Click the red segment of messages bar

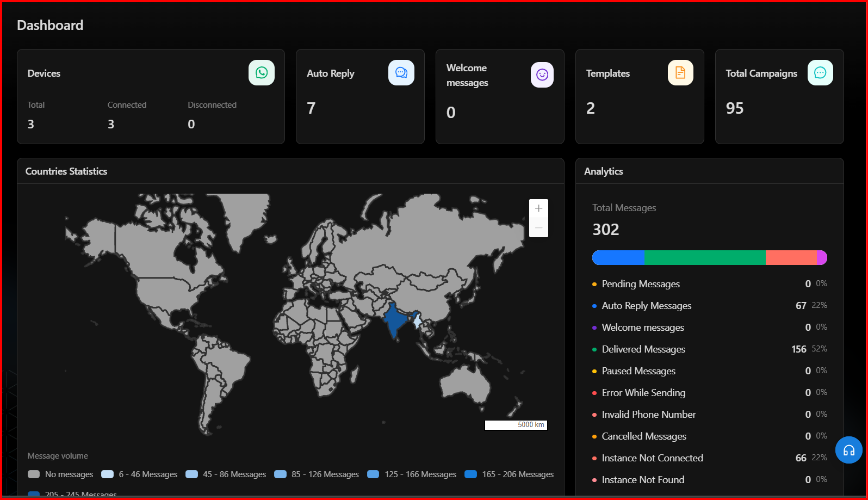tap(791, 258)
